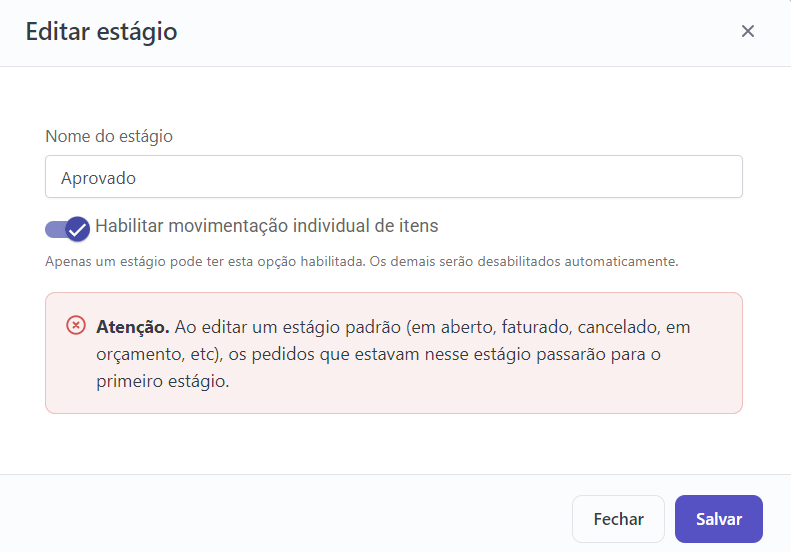Disable Habilitar movimentação individual de itens switch
791x552 pixels.
tap(68, 229)
